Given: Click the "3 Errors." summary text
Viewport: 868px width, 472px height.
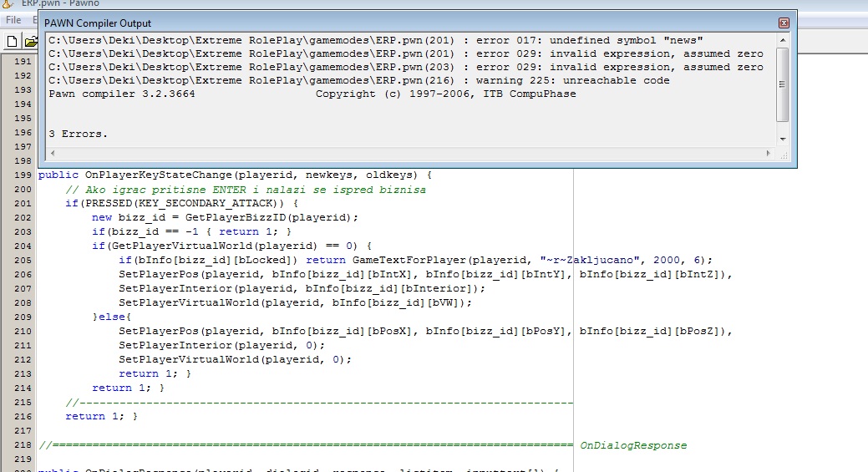Looking at the screenshot, I should (x=78, y=134).
